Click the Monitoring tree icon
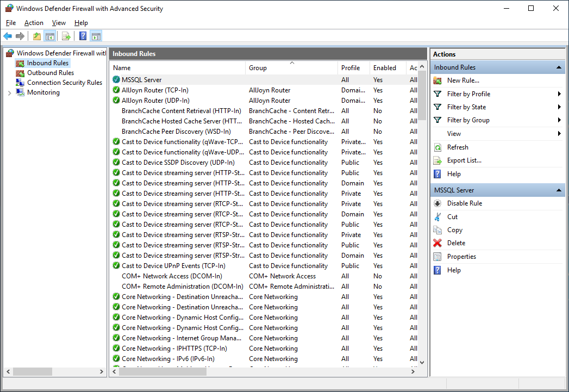 (x=20, y=92)
